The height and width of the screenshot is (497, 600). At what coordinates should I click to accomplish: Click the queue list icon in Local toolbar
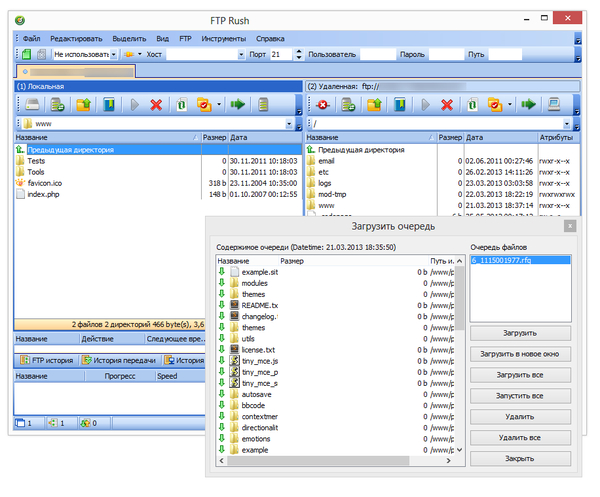[263, 104]
